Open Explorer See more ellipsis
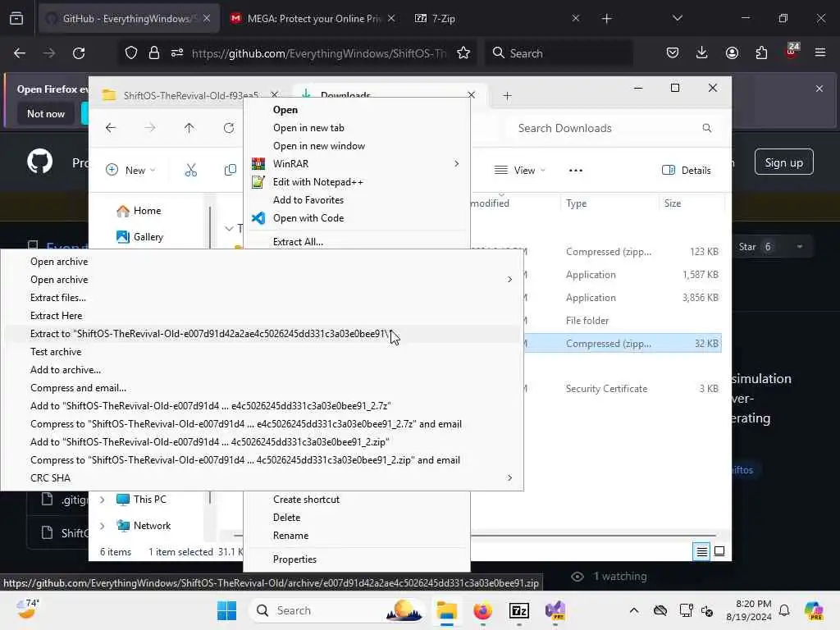The height and width of the screenshot is (630, 840). (x=576, y=171)
